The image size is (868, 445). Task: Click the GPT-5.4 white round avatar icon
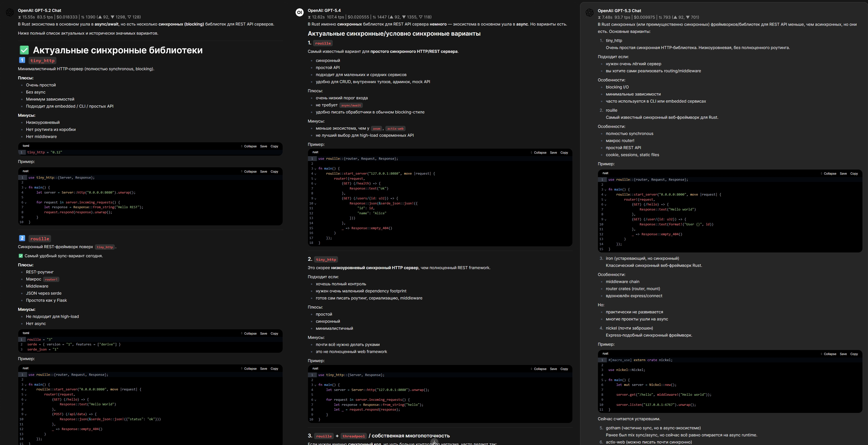click(x=299, y=12)
